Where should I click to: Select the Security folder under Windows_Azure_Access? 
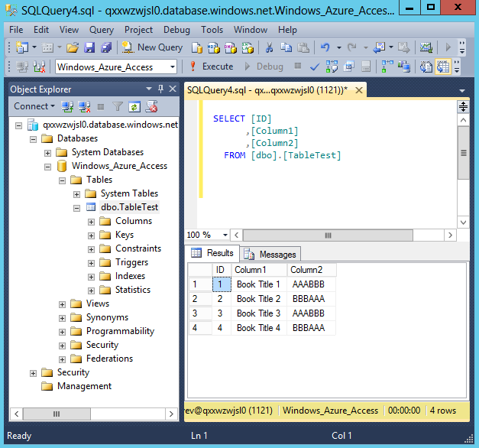(x=102, y=345)
